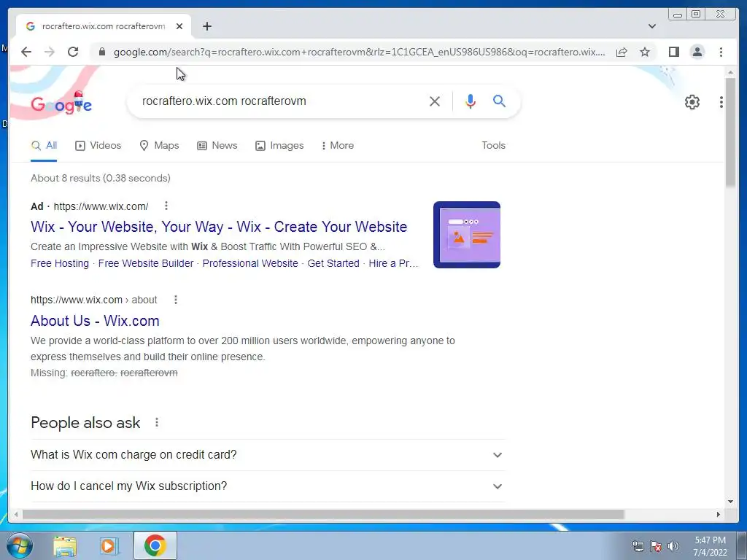Click 'About 8 results' stats text

click(101, 178)
